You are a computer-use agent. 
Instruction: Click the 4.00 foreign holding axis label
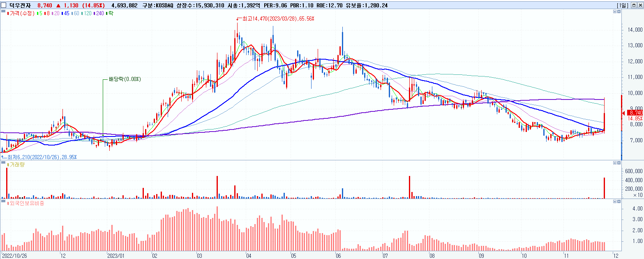click(x=637, y=209)
